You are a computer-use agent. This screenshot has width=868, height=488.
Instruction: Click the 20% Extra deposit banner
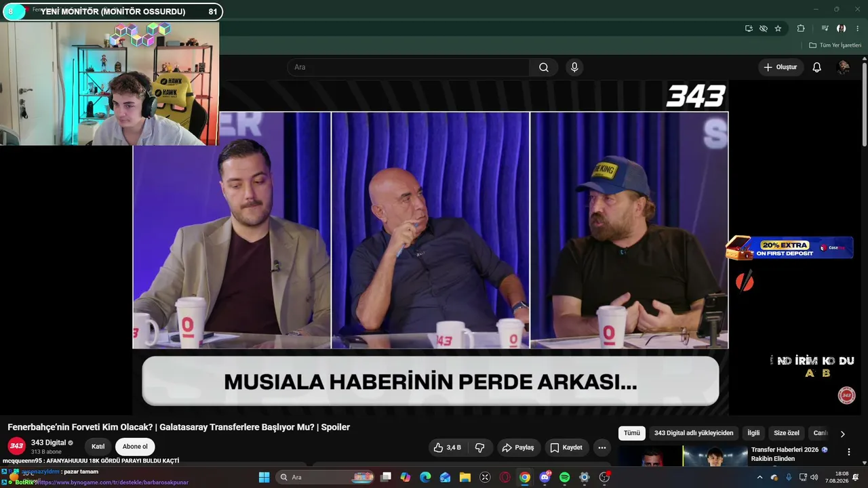coord(789,247)
